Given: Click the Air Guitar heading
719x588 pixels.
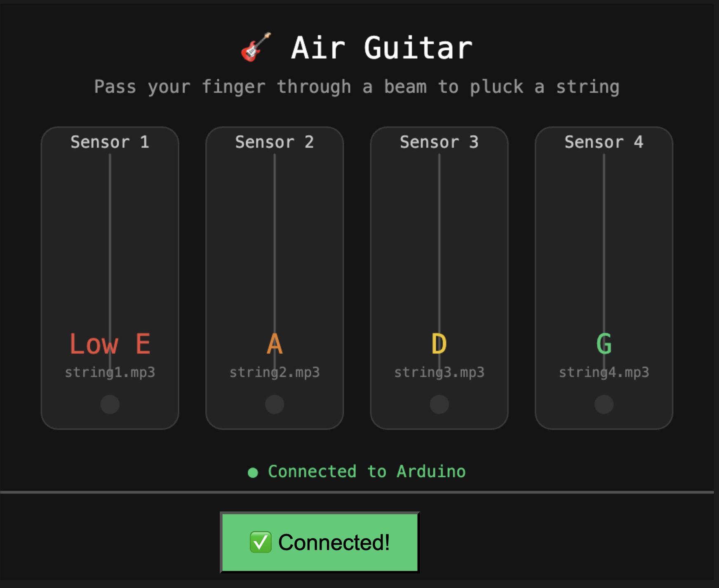Looking at the screenshot, I should (x=382, y=48).
